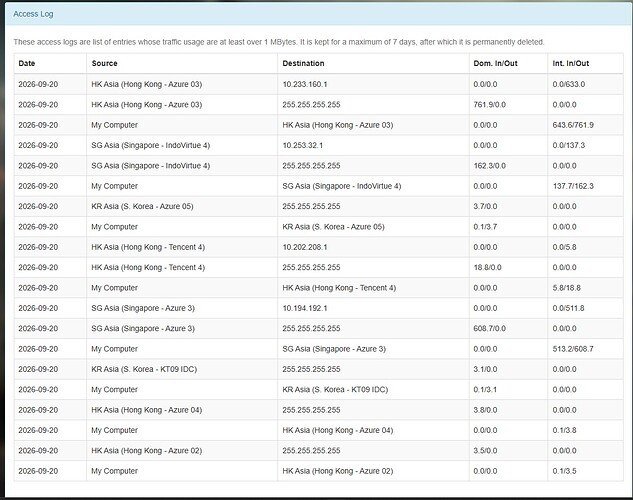Click the Dom. In/Out column header
633x500 pixels.
pyautogui.click(x=495, y=63)
